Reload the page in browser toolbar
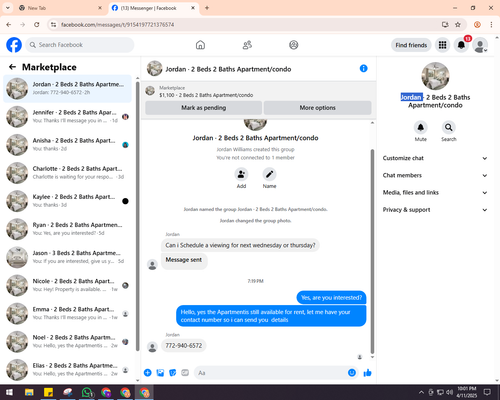The width and height of the screenshot is (500, 400). pos(37,25)
